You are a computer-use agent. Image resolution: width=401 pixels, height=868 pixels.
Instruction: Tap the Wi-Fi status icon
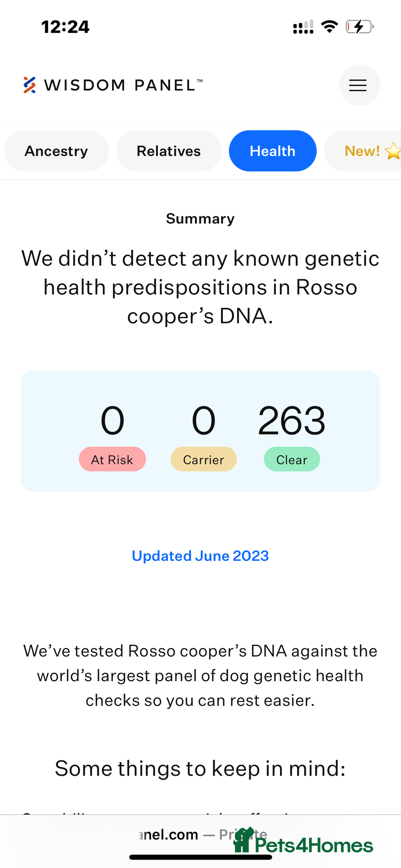[329, 27]
